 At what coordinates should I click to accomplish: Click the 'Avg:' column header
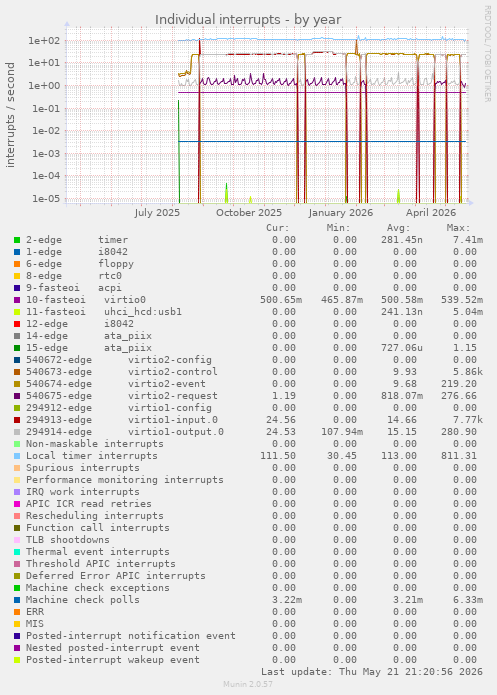(399, 228)
